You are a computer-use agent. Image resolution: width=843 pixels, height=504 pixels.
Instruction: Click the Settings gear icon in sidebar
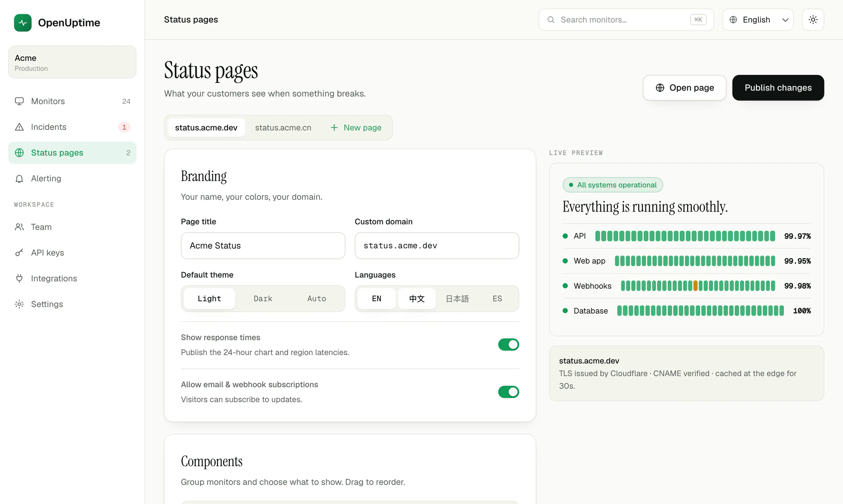pyautogui.click(x=19, y=304)
